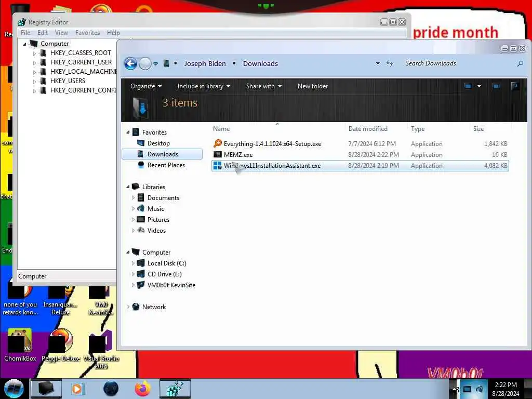The image size is (532, 399).
Task: Click the Pictures library icon
Action: [x=141, y=220]
